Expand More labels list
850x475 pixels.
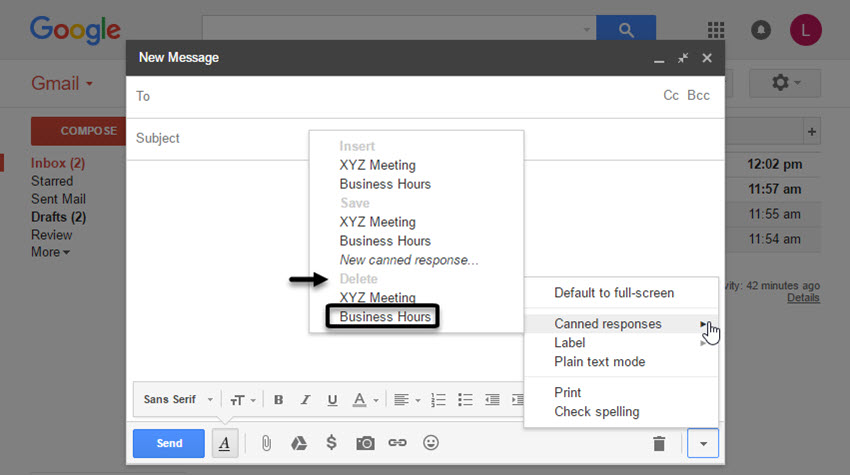[x=50, y=252]
